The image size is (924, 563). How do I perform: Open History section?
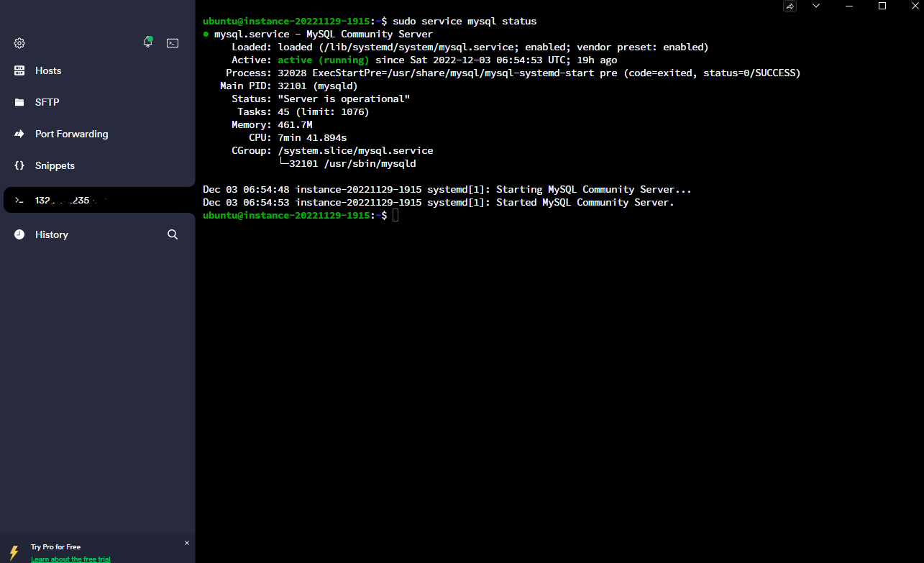point(52,234)
